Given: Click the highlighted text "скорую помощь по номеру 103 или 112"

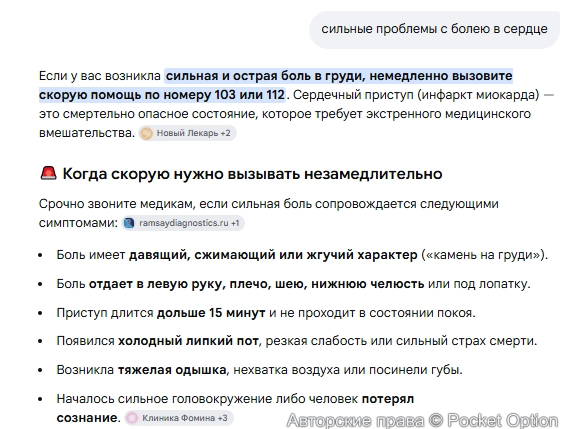Looking at the screenshot, I should coord(162,95).
